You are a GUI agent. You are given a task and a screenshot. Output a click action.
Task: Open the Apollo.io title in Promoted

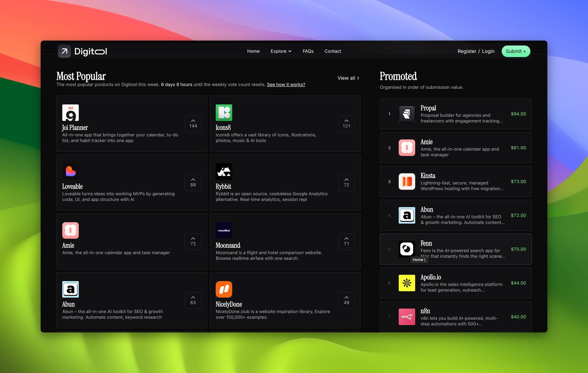point(431,277)
